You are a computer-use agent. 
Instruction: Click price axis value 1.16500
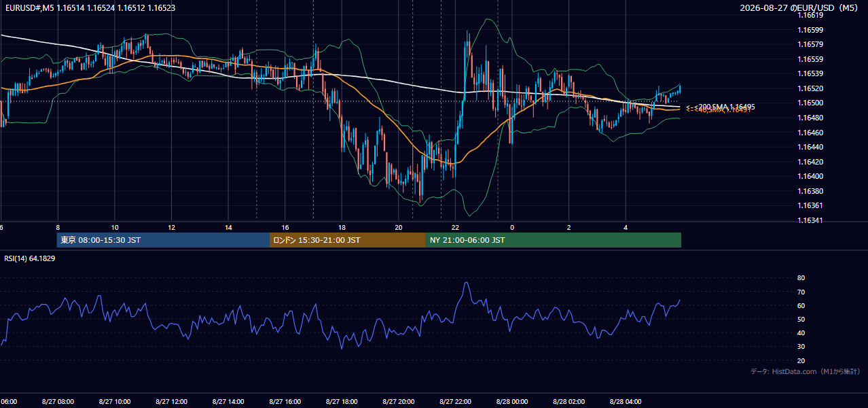pos(810,103)
